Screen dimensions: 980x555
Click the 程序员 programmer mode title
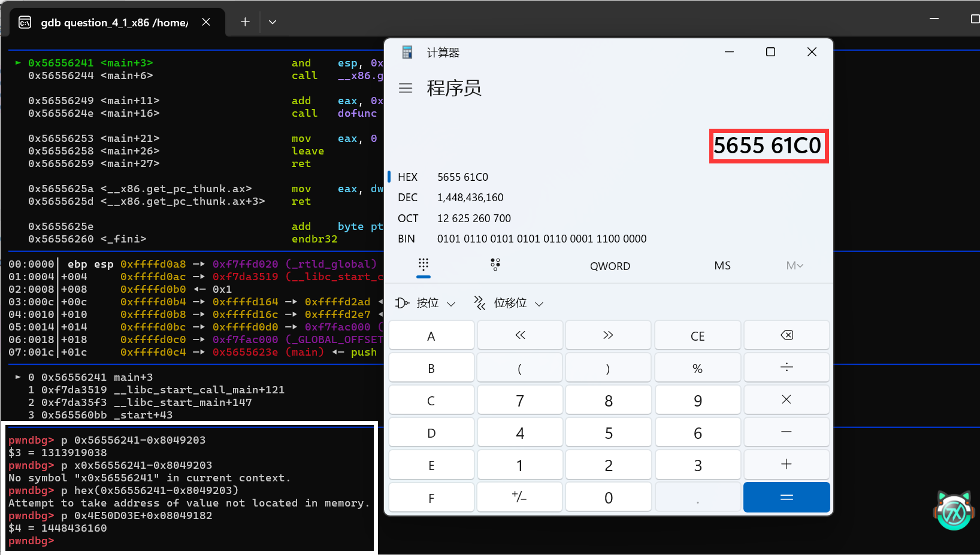(454, 88)
